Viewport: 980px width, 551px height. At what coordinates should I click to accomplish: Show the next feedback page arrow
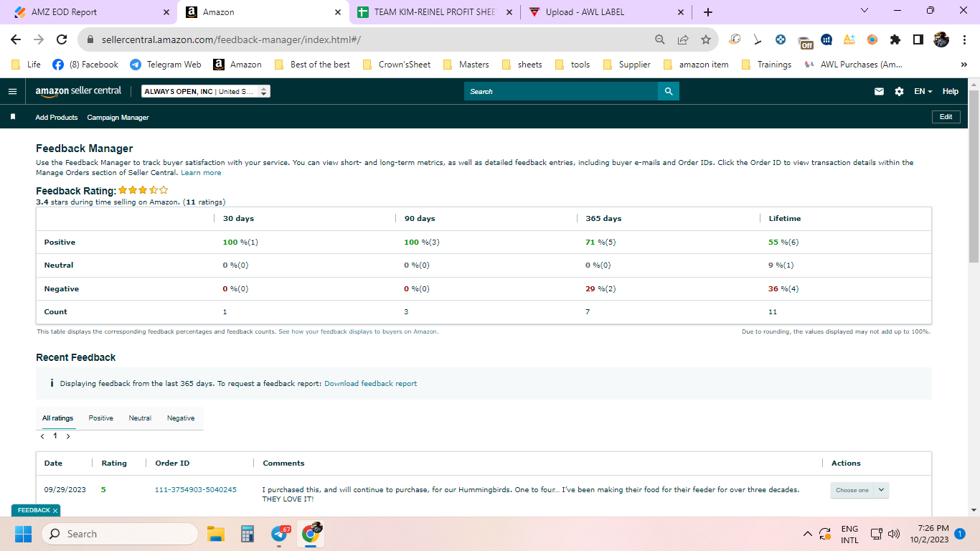(68, 436)
